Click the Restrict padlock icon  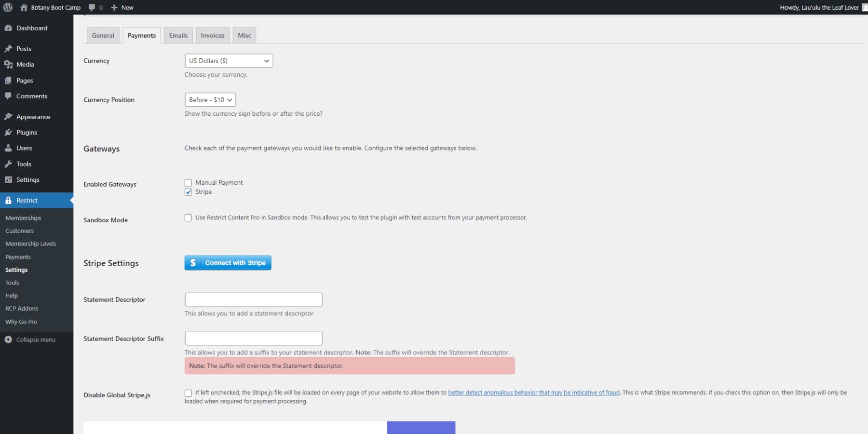tap(8, 200)
